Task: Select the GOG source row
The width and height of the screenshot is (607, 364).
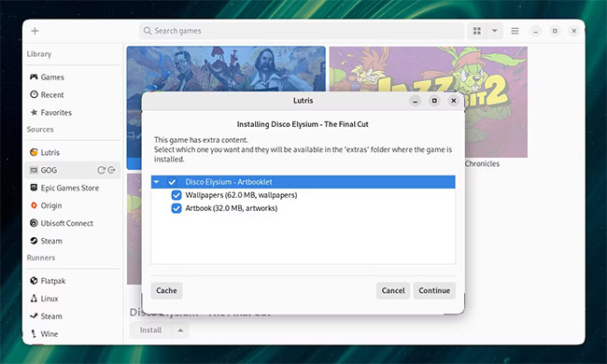Action: pyautogui.click(x=72, y=170)
